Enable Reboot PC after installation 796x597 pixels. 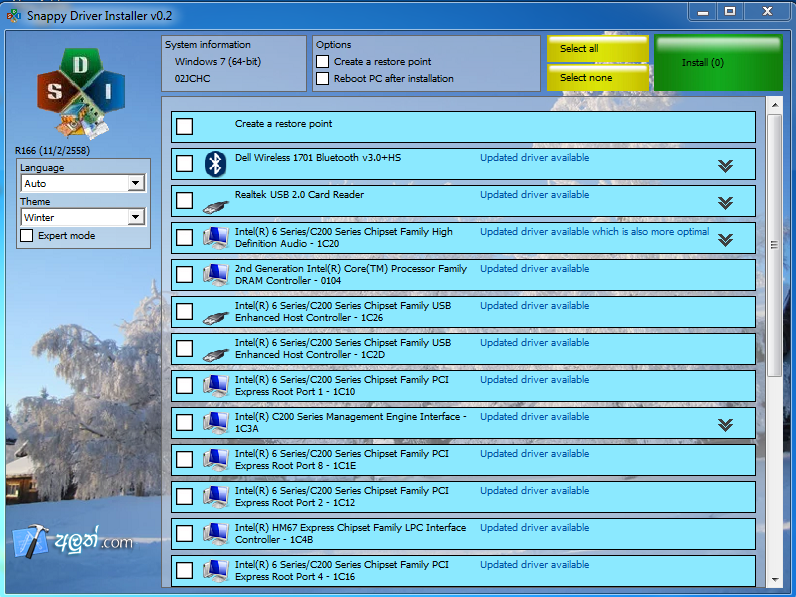pyautogui.click(x=322, y=79)
